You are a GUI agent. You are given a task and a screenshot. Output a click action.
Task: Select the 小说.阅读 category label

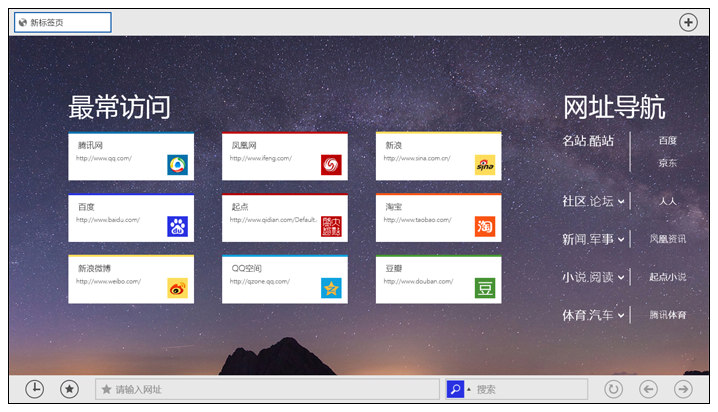coord(588,277)
